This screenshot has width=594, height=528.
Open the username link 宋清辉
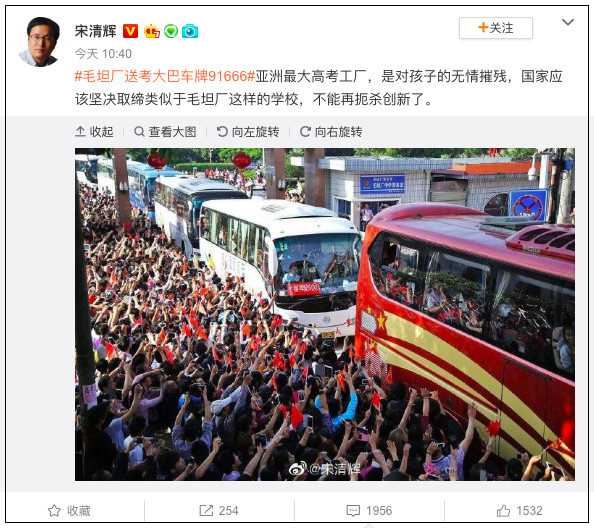coord(95,31)
